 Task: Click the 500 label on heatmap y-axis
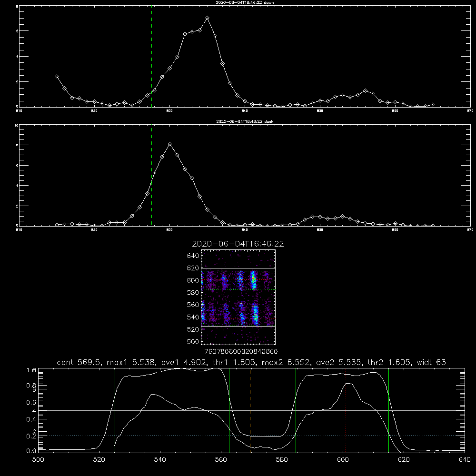point(193,341)
